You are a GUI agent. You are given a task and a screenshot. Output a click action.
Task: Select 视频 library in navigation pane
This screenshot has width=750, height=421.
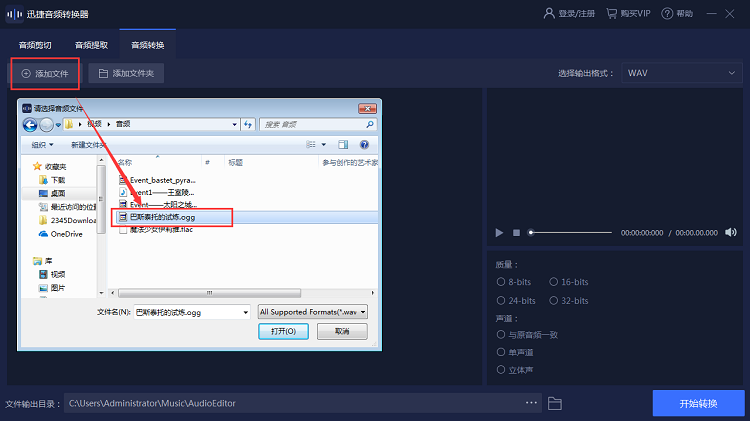52,274
